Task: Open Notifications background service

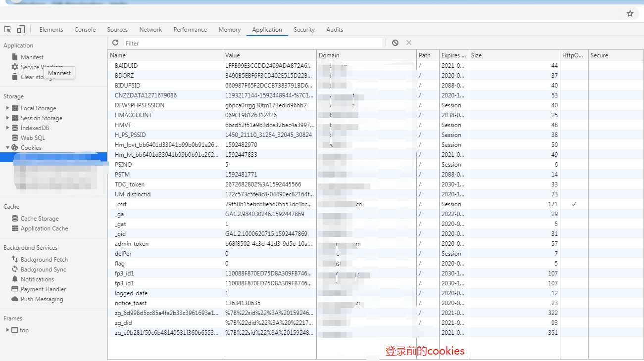Action: click(x=37, y=279)
